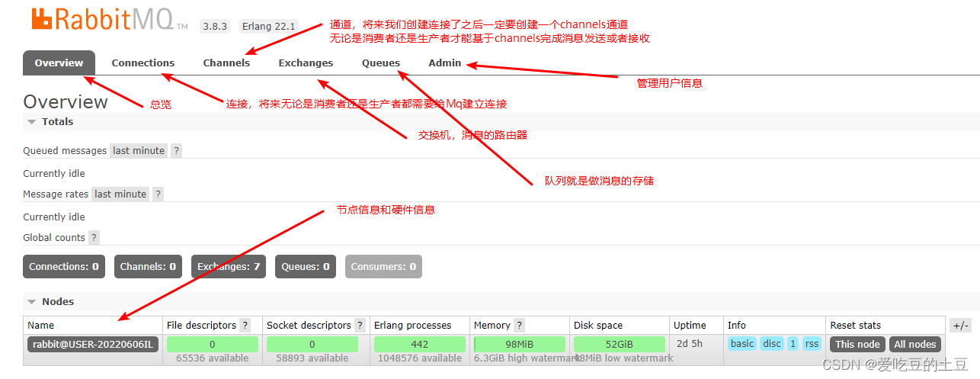Screen dimensions: 980x379
Task: Click the Exchanges: 7 count button
Action: pyautogui.click(x=229, y=266)
